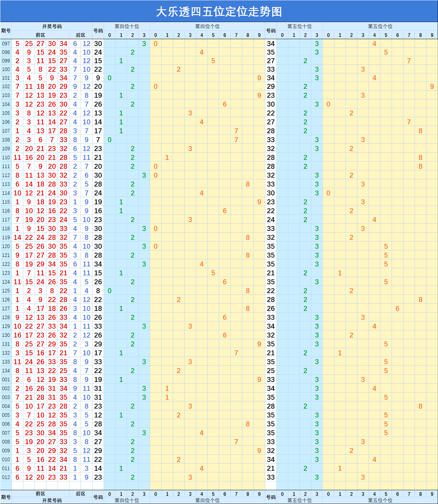
Task: Click orange 8 in row 113
Action: tap(248, 184)
